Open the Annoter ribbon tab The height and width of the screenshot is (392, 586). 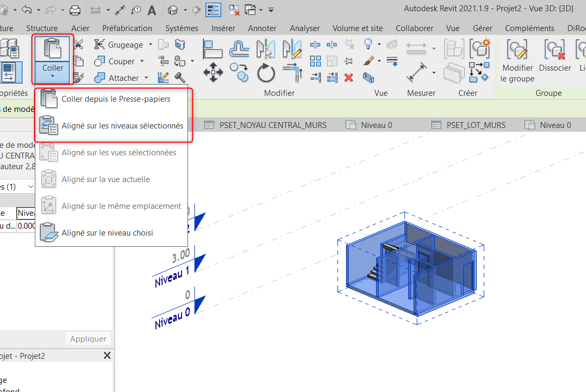262,28
